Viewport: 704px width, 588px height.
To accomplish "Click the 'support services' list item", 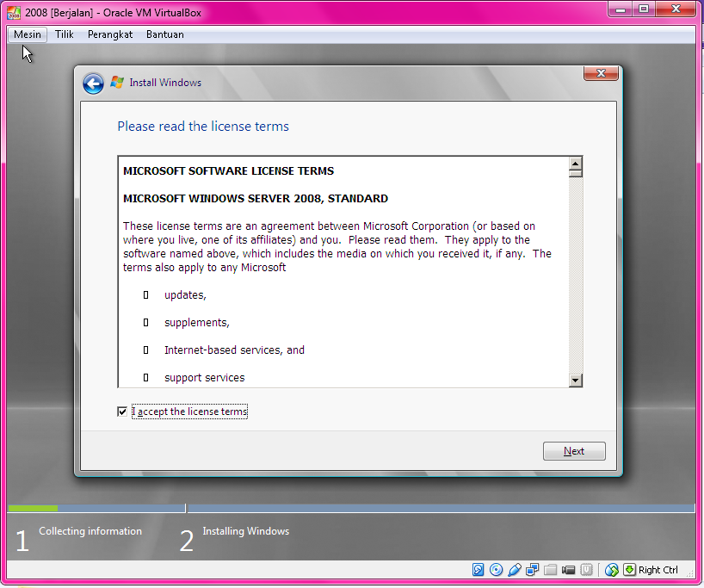I will click(204, 378).
